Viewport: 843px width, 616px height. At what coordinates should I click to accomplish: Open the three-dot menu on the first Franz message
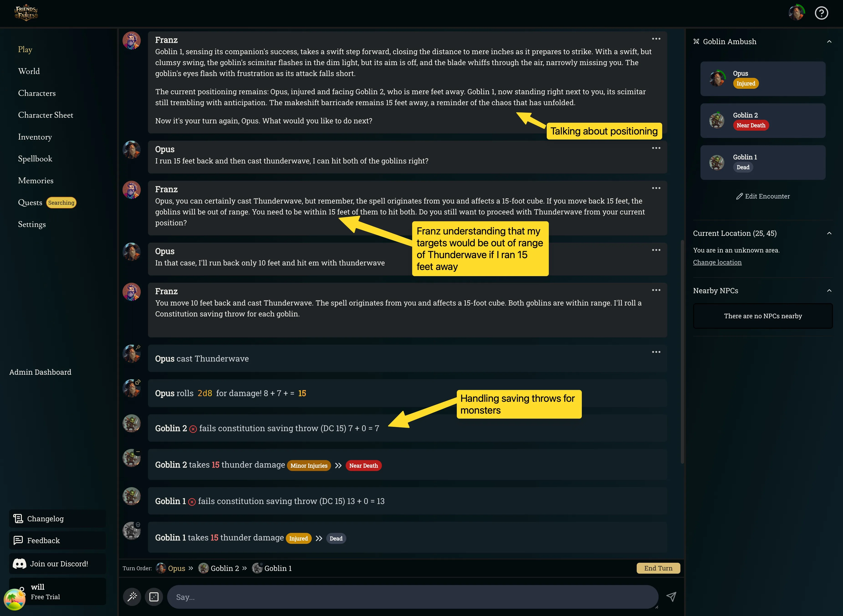pos(656,39)
